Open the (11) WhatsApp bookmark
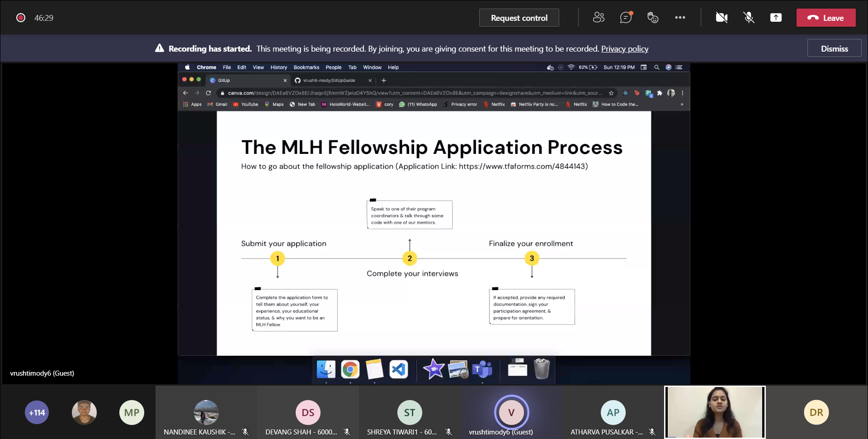 pos(418,104)
